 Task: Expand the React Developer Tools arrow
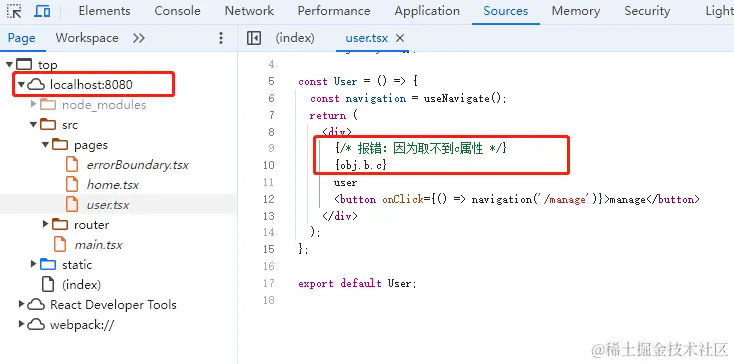(x=21, y=304)
